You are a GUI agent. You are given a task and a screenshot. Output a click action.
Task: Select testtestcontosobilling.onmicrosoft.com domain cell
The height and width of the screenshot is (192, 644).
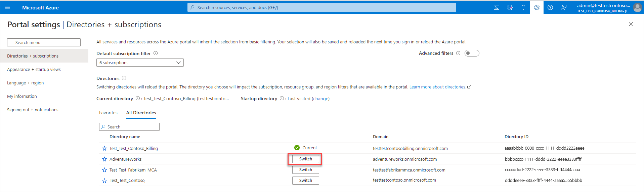click(x=410, y=148)
